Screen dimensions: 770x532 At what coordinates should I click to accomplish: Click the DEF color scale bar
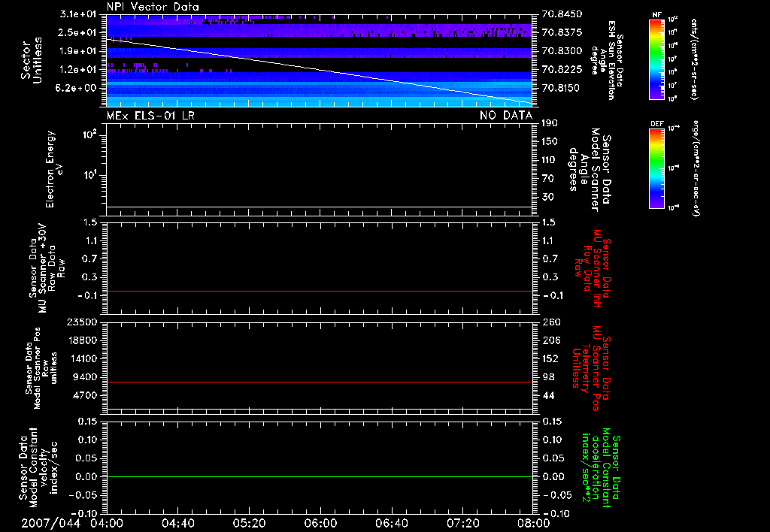pos(657,168)
